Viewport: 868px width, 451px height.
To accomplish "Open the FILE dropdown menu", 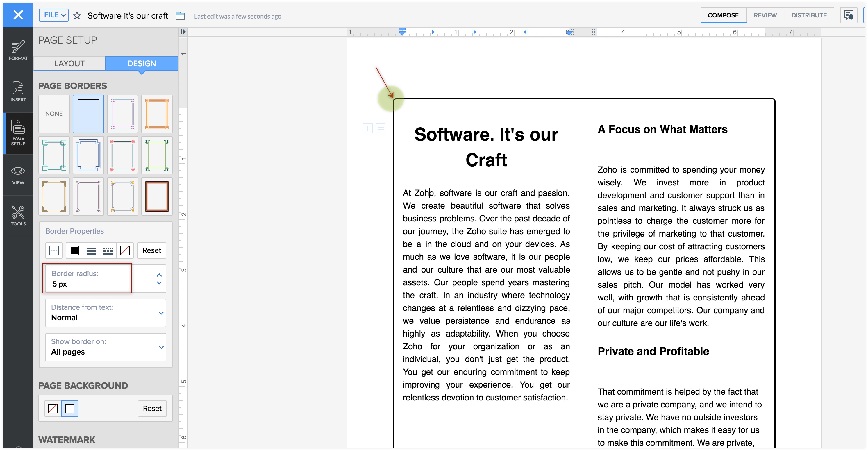I will tap(54, 15).
